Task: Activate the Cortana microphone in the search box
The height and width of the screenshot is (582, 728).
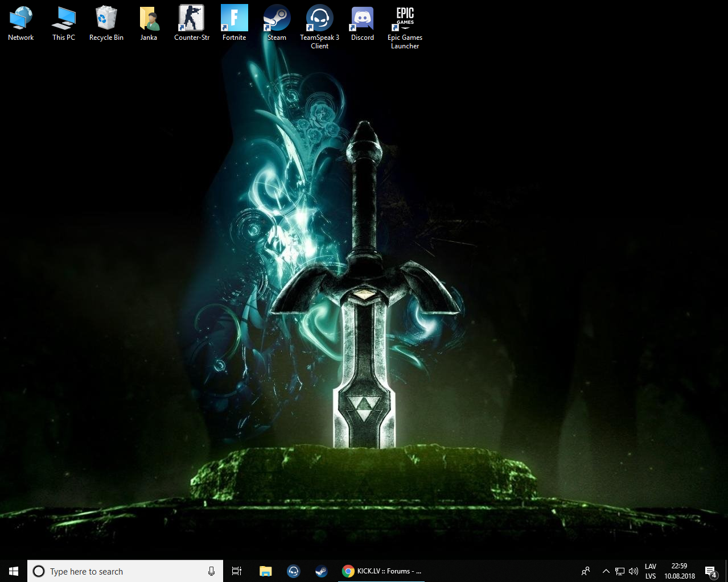Action: (212, 571)
